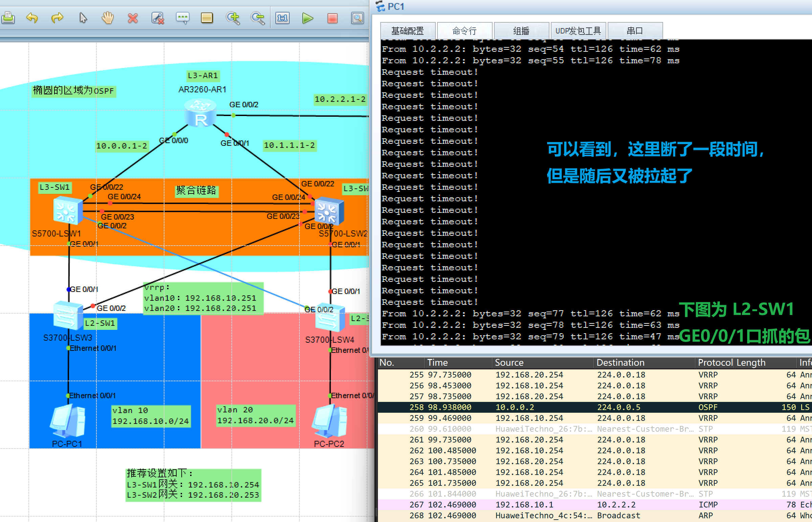
Task: Click the red X delete icon
Action: pyautogui.click(x=133, y=18)
